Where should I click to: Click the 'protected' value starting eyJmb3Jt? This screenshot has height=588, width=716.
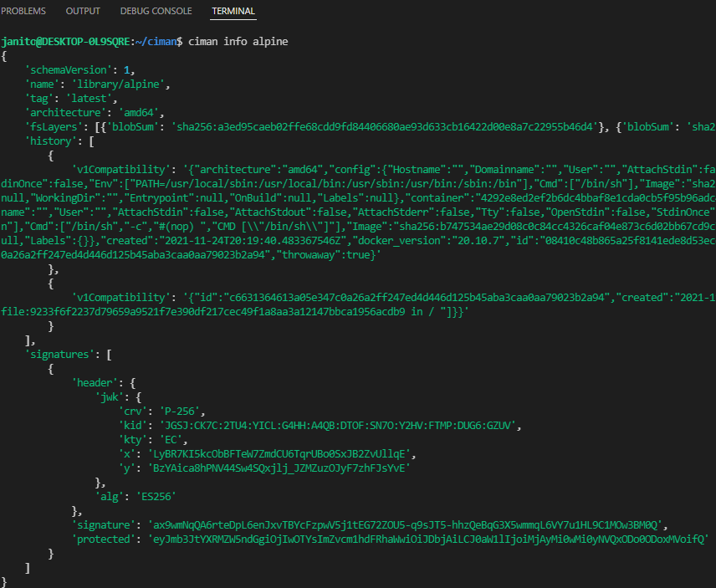(x=428, y=539)
